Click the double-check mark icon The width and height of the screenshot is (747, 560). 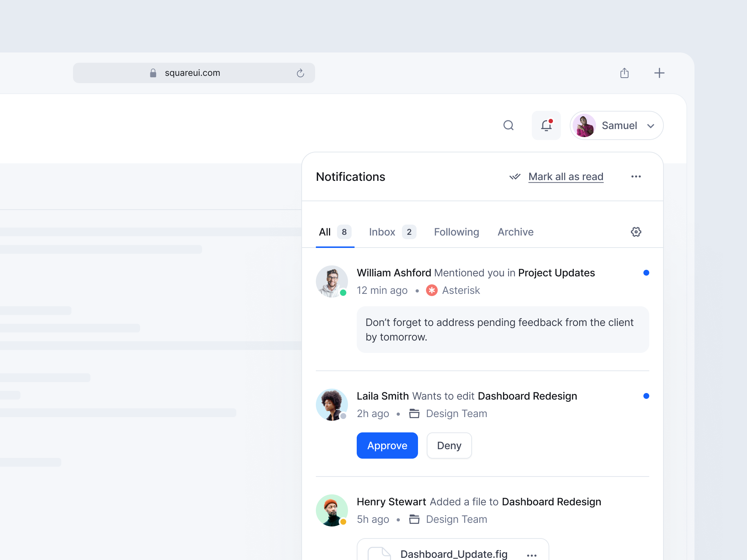515,177
